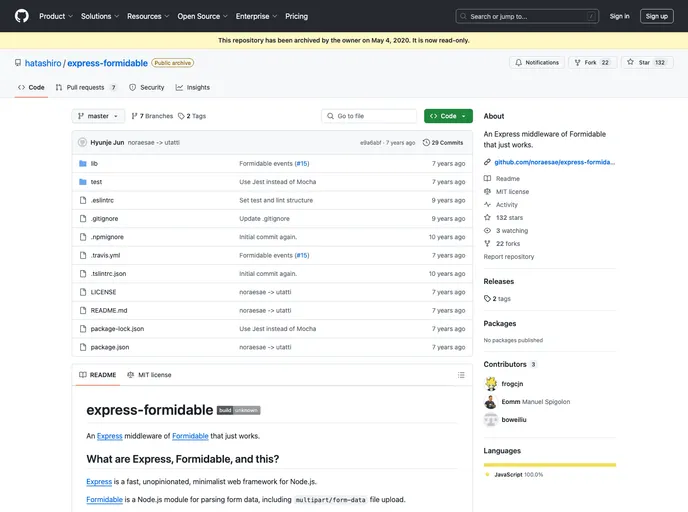Viewport: 688px width, 512px height.
Task: Click the Star 132 button
Action: click(x=647, y=63)
